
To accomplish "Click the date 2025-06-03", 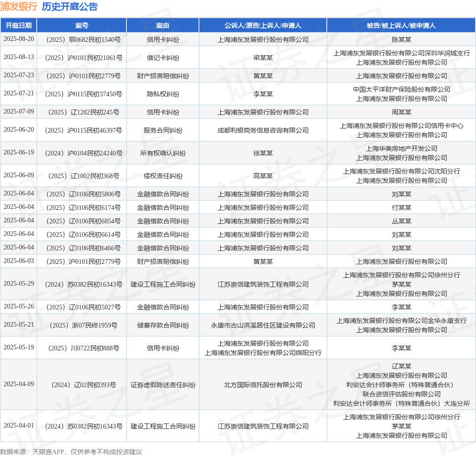I will pos(19,261).
